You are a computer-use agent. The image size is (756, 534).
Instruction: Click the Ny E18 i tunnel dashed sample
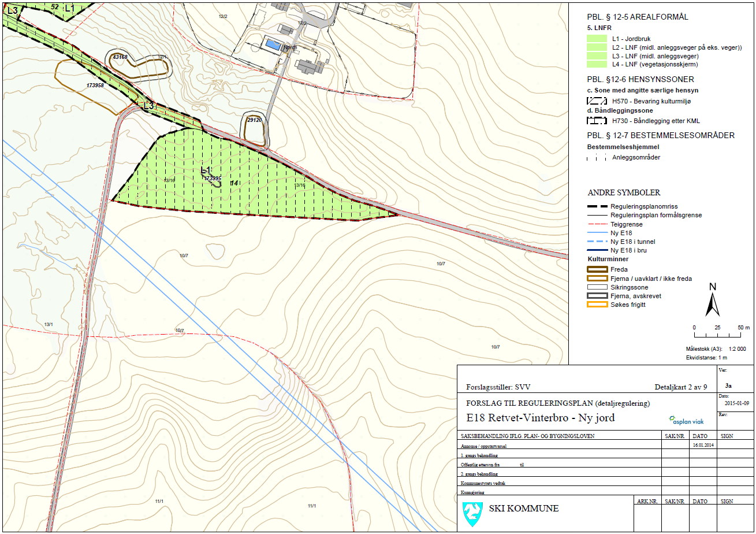pos(597,242)
